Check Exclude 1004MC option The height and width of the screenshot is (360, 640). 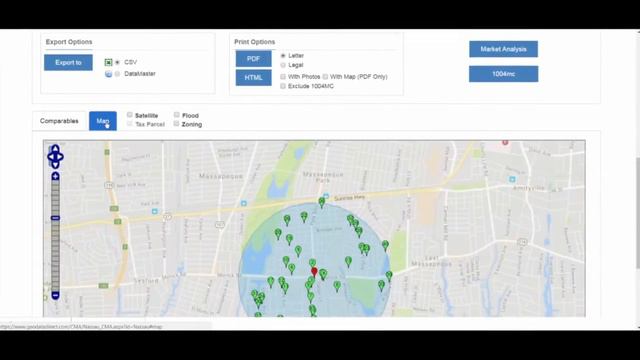point(283,86)
